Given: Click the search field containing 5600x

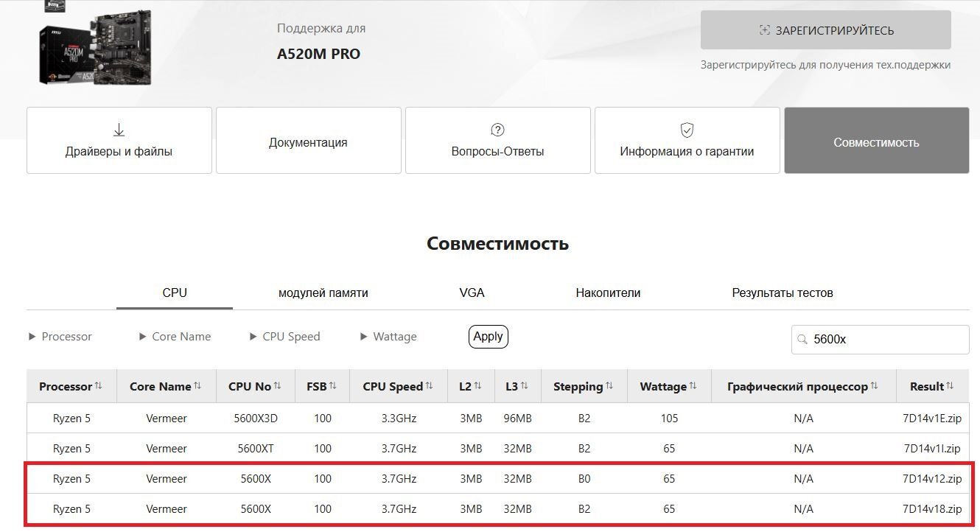Looking at the screenshot, I should click(881, 340).
